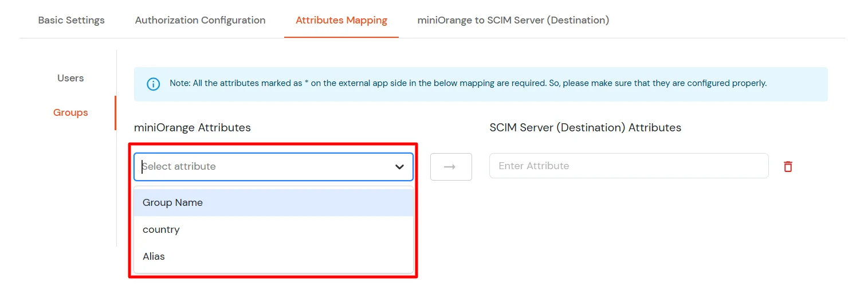
Task: Choose country from the attribute list
Action: (x=273, y=229)
